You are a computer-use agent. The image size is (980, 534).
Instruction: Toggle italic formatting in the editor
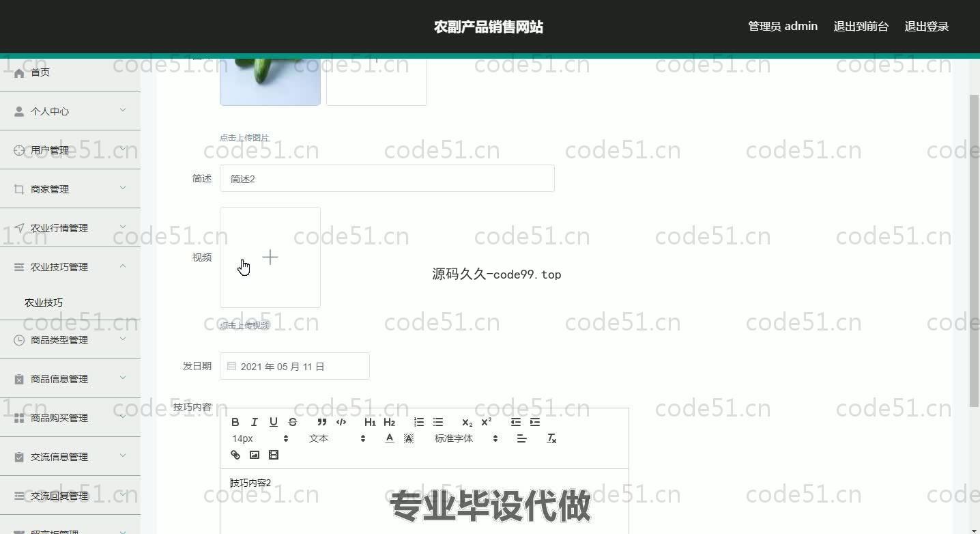click(x=255, y=422)
